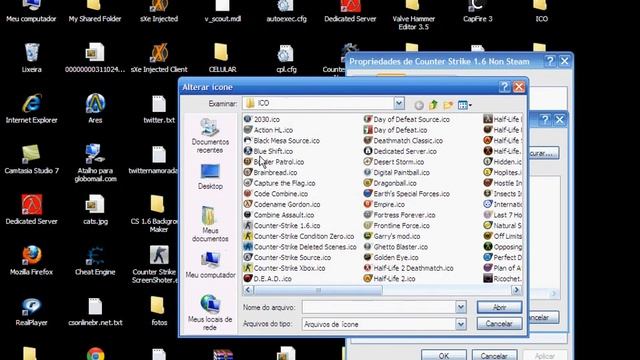This screenshot has height=360, width=640.
Task: Select Counter-Strike Deleted Scenes.ico
Action: coord(300,247)
